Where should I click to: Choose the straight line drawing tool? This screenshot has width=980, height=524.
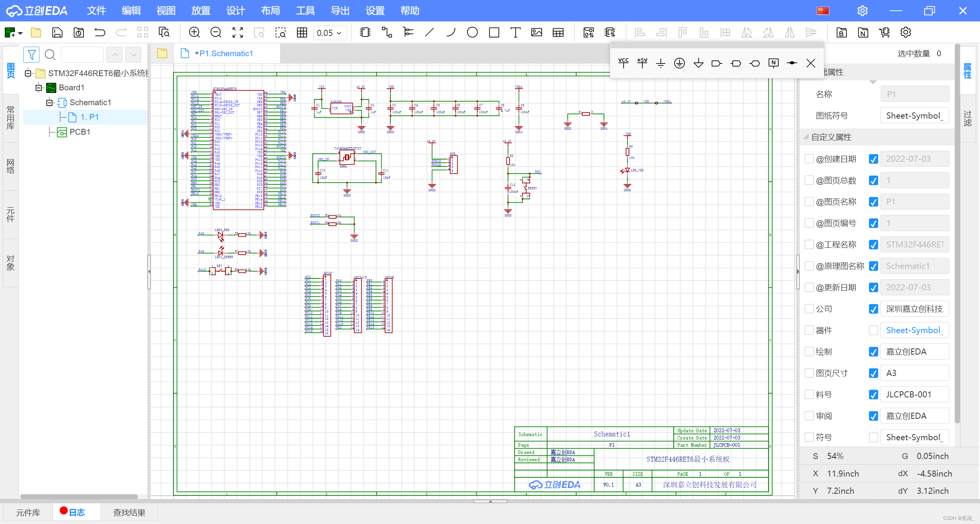430,33
